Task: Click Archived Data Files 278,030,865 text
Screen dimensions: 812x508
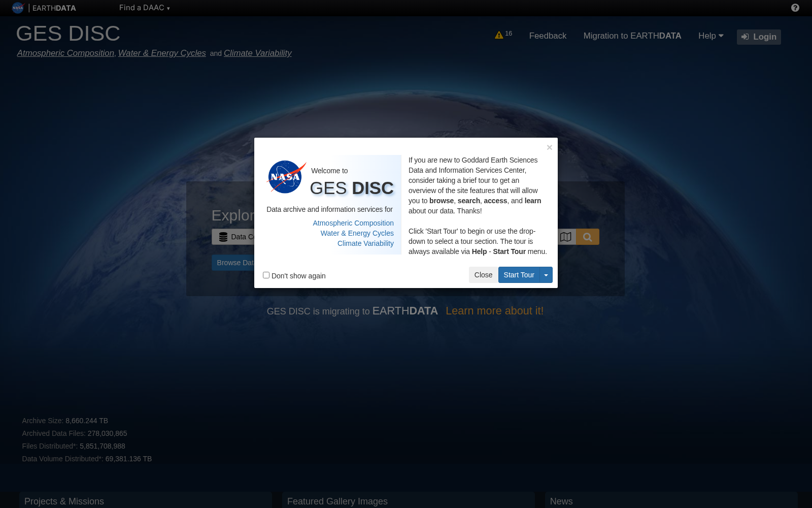Action: coord(75,433)
